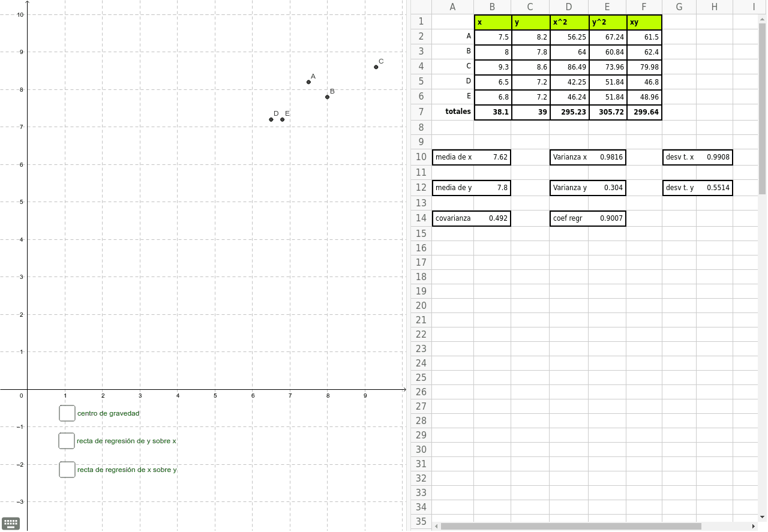Toggle recta de regresión de y sobre x

[x=67, y=441]
